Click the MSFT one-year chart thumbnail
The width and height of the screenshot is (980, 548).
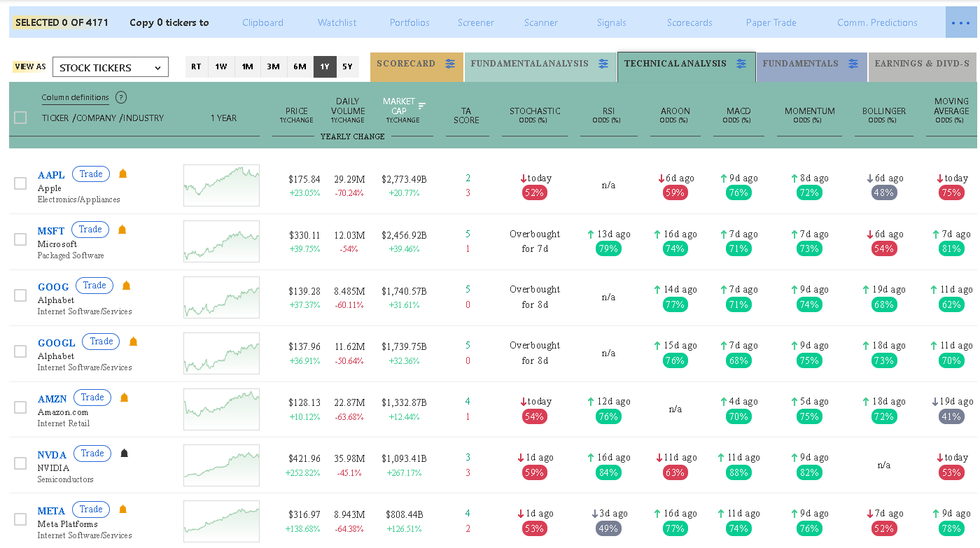(x=221, y=241)
